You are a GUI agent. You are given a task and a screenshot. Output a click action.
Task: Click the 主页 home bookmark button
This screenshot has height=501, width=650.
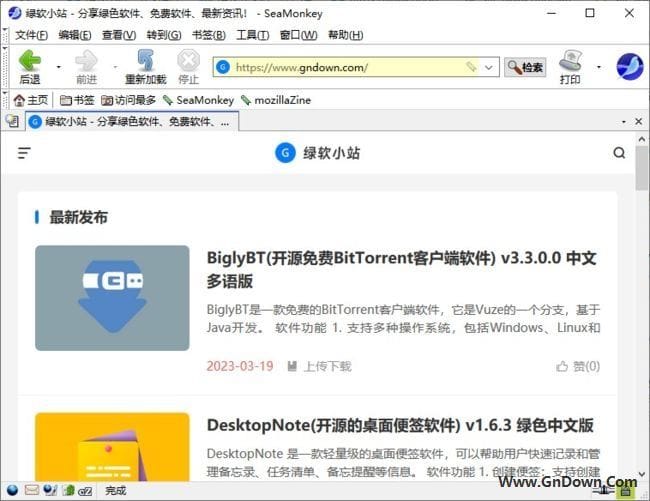31,100
